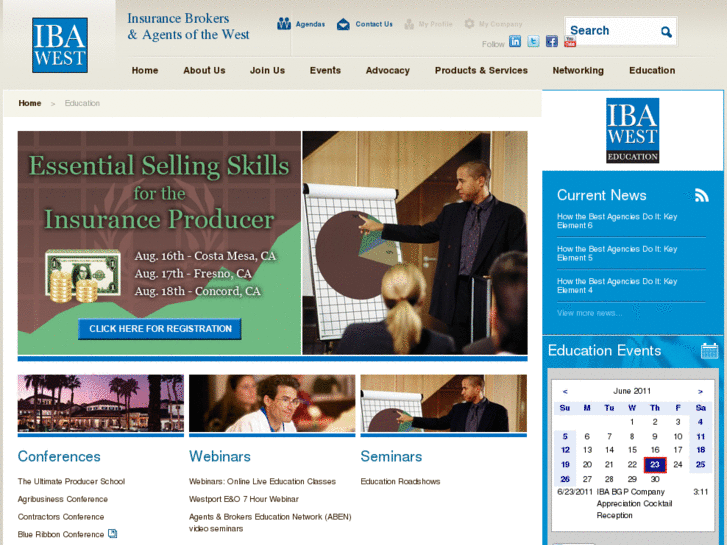This screenshot has width=727, height=545.
Task: Open The Ultimate Producer School link
Action: tap(71, 481)
